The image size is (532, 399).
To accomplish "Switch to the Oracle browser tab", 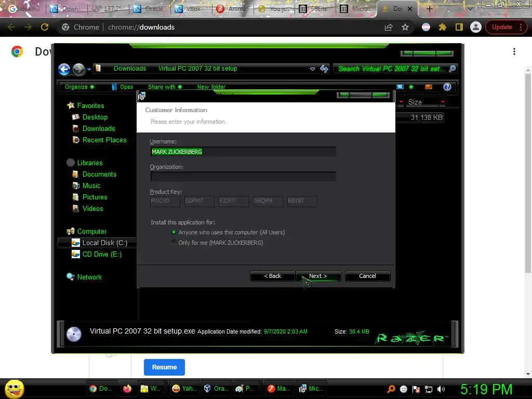I will [149, 9].
